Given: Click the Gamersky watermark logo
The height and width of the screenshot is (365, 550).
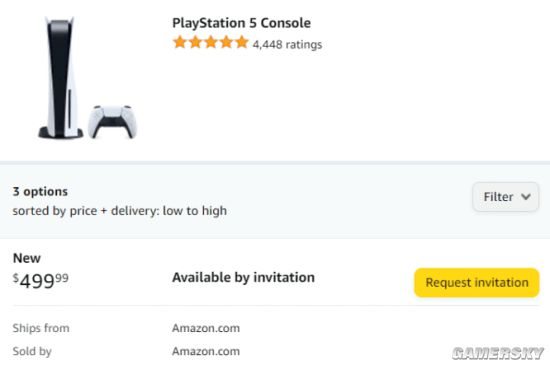Looking at the screenshot, I should 498,353.
